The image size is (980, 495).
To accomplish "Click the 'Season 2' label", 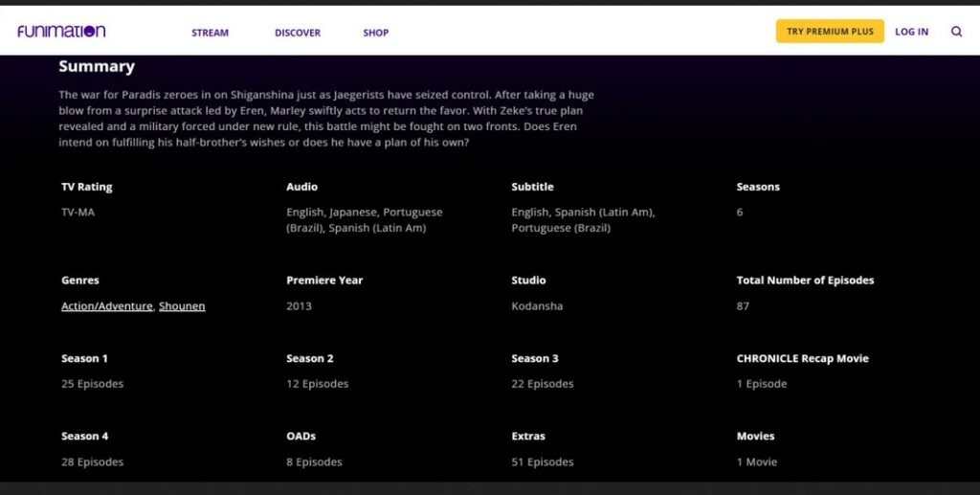I will pos(310,359).
